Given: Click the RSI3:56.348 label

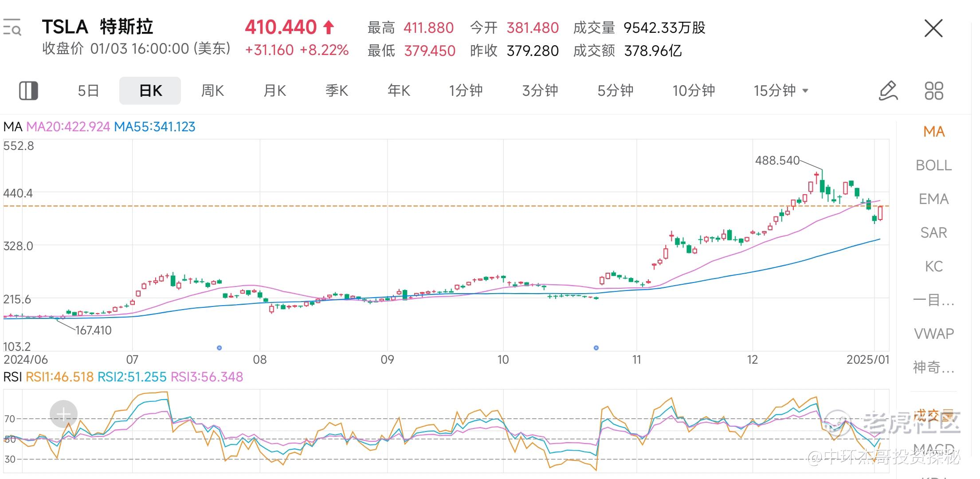Looking at the screenshot, I should 207,377.
